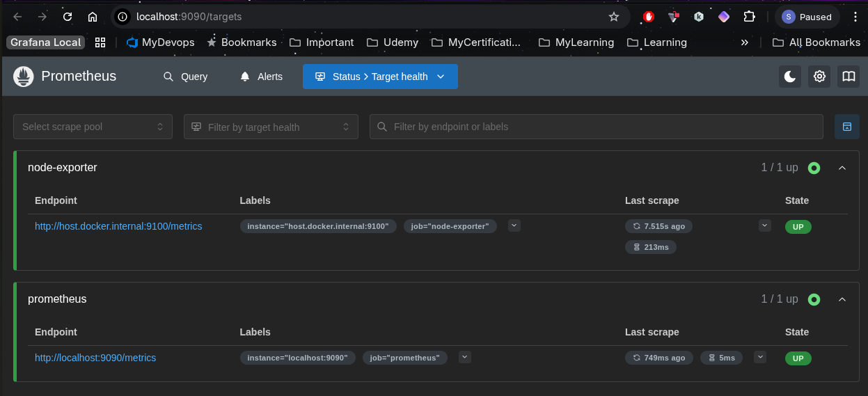Open the Select scrape pool dropdown
Screen dimensions: 868x396
(x=93, y=127)
